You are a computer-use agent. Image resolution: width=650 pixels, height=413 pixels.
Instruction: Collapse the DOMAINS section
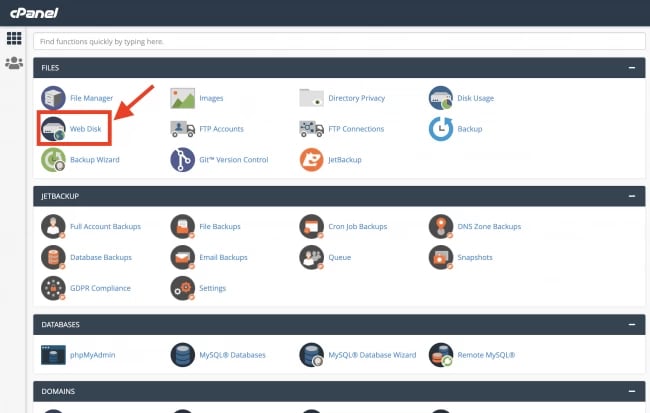pos(631,391)
